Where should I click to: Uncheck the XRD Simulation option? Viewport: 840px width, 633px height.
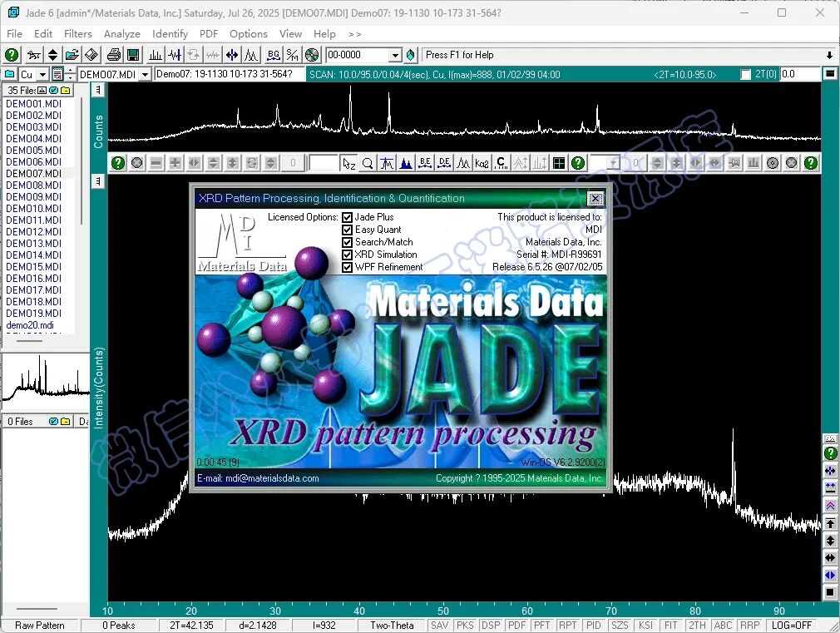[x=347, y=255]
